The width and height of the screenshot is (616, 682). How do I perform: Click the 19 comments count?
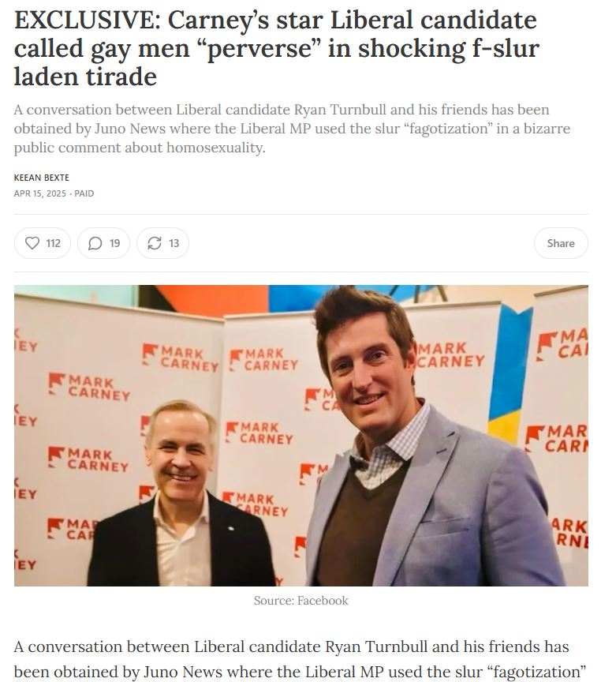click(x=115, y=243)
